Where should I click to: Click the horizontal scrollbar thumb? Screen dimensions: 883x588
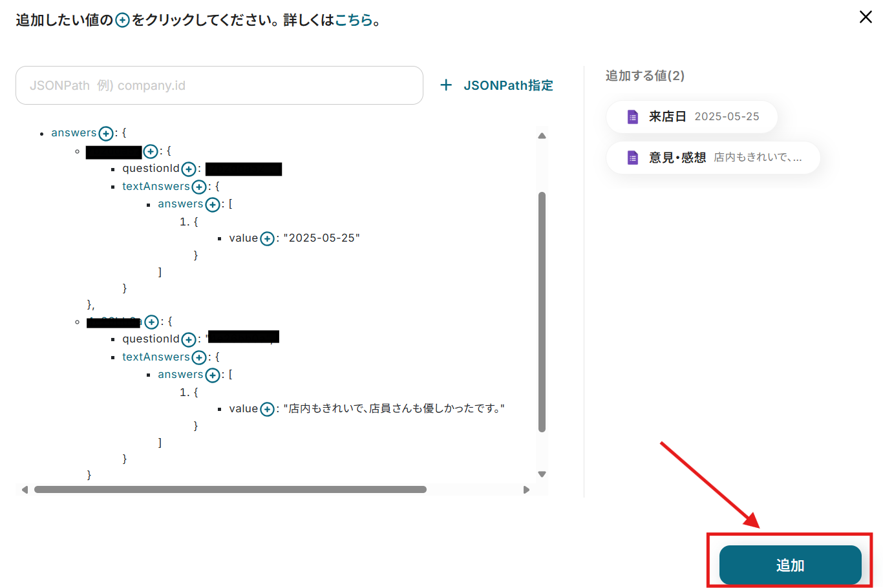(230, 490)
